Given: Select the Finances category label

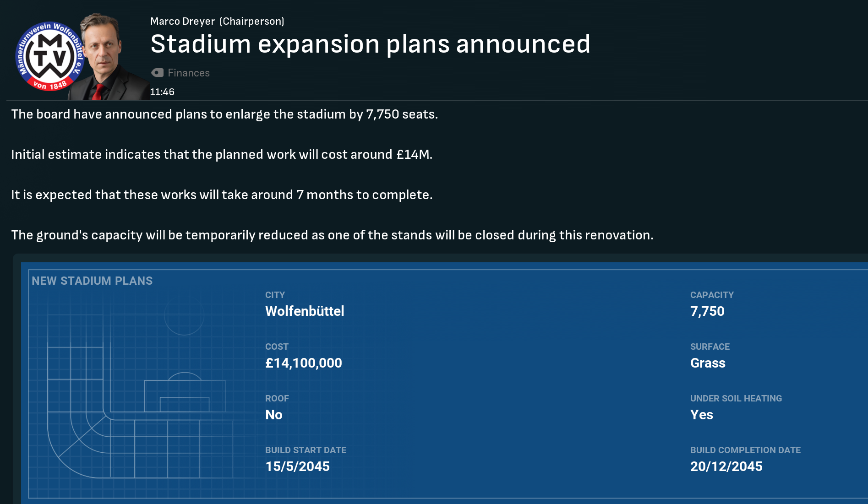Looking at the screenshot, I should click(x=188, y=73).
